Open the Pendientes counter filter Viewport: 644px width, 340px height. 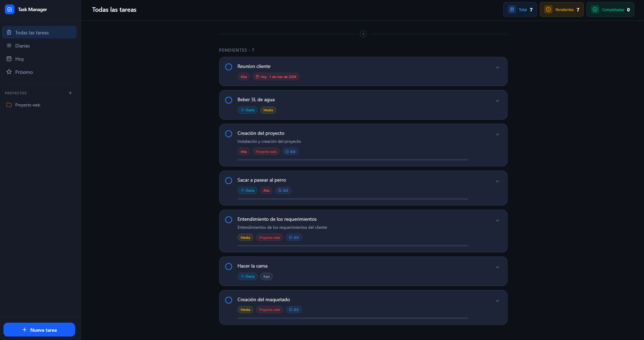click(561, 9)
